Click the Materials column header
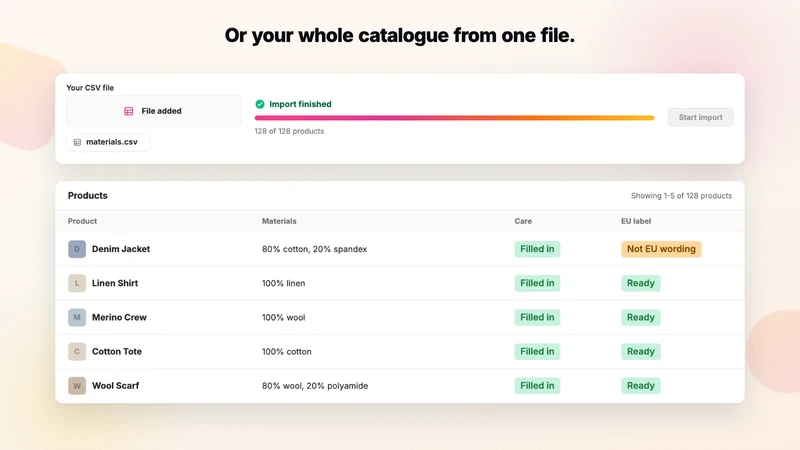This screenshot has width=800, height=450. [x=279, y=221]
